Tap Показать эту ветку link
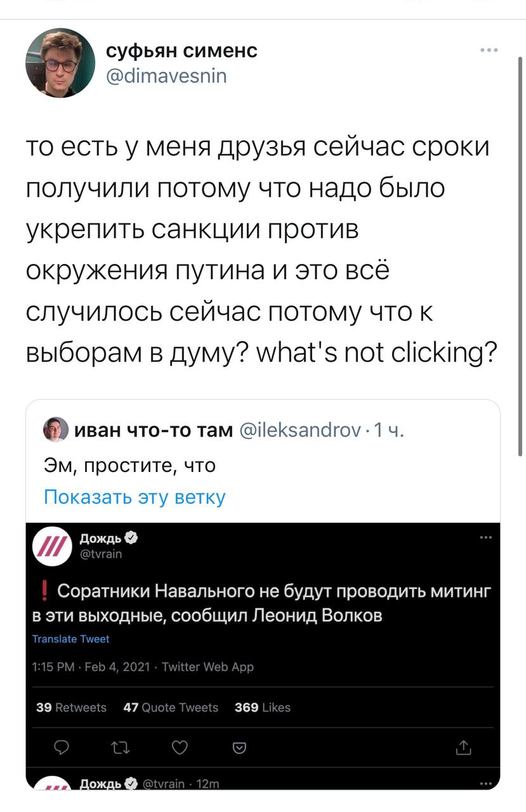Viewport: 526px width, 812px height. point(135,496)
